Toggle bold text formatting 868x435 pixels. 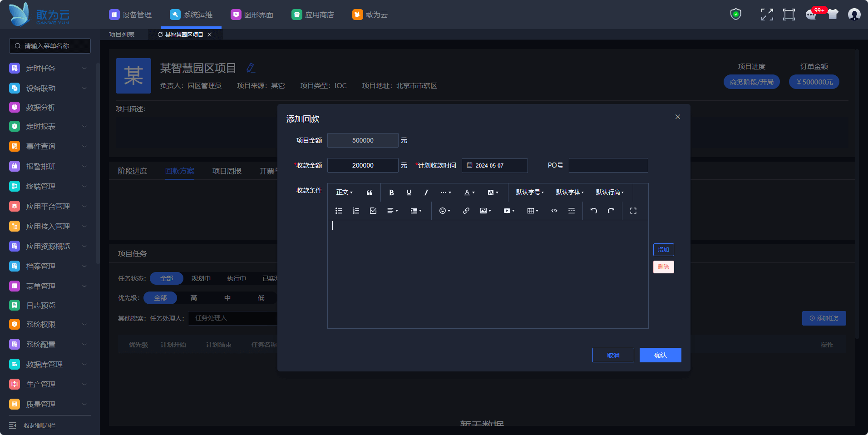pyautogui.click(x=391, y=193)
